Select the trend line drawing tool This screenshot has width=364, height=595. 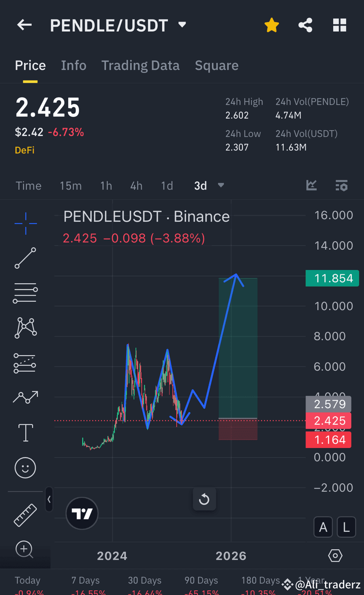[25, 258]
